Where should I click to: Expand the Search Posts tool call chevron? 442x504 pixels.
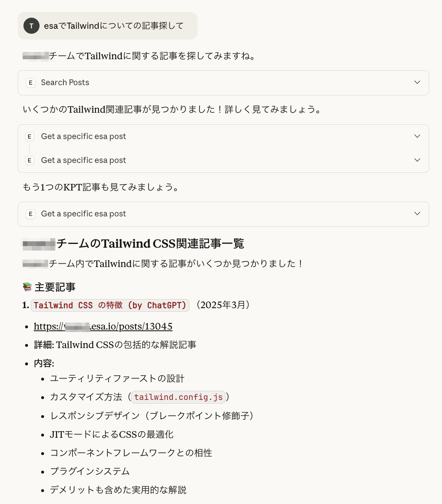417,82
